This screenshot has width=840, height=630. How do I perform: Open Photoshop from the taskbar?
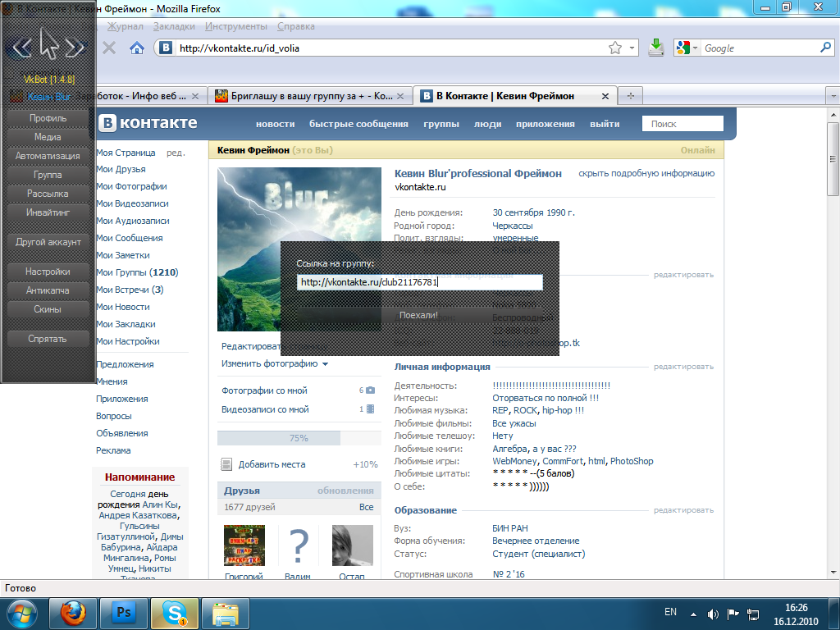[x=124, y=614]
